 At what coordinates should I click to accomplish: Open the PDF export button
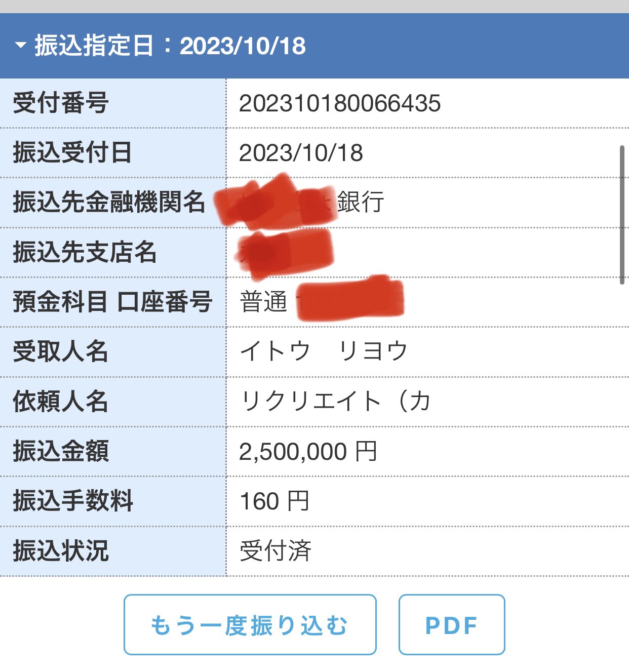tap(451, 625)
